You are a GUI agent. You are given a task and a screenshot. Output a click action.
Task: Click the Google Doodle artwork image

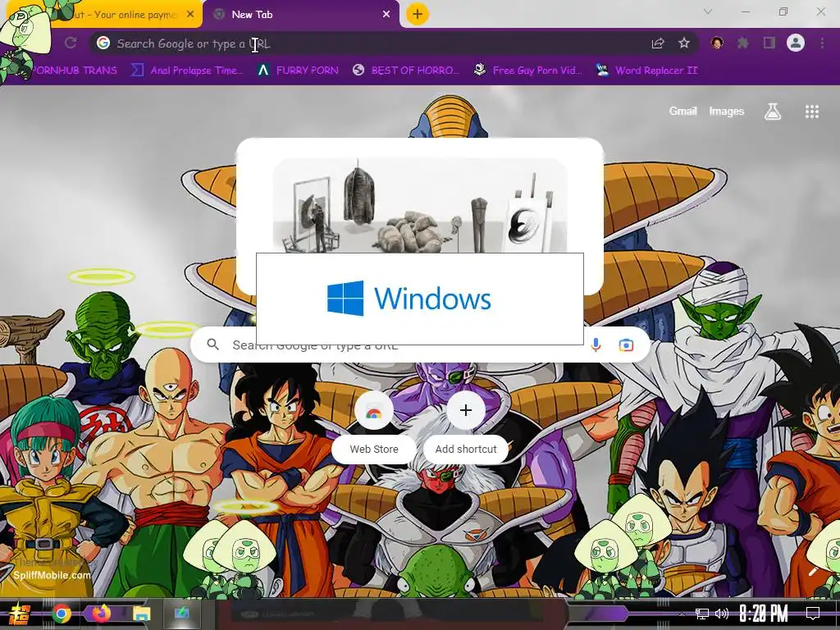pos(420,205)
